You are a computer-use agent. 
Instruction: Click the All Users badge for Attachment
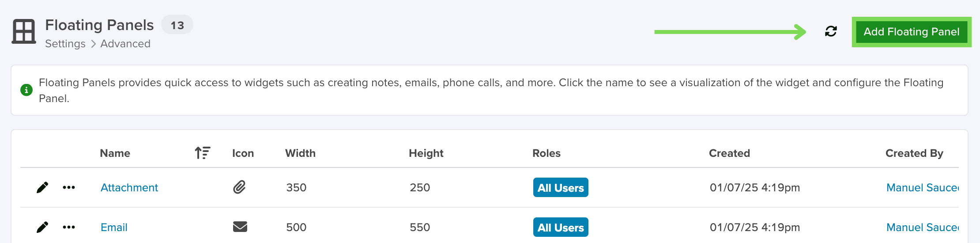[x=561, y=187]
